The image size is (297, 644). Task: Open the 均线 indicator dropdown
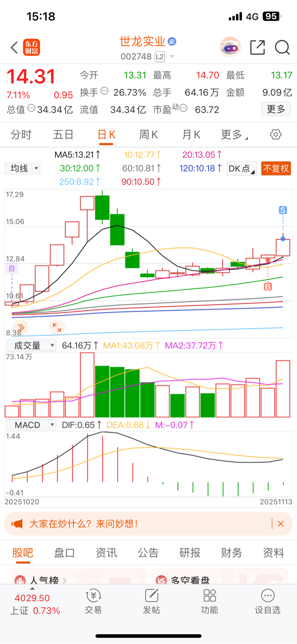[22, 168]
